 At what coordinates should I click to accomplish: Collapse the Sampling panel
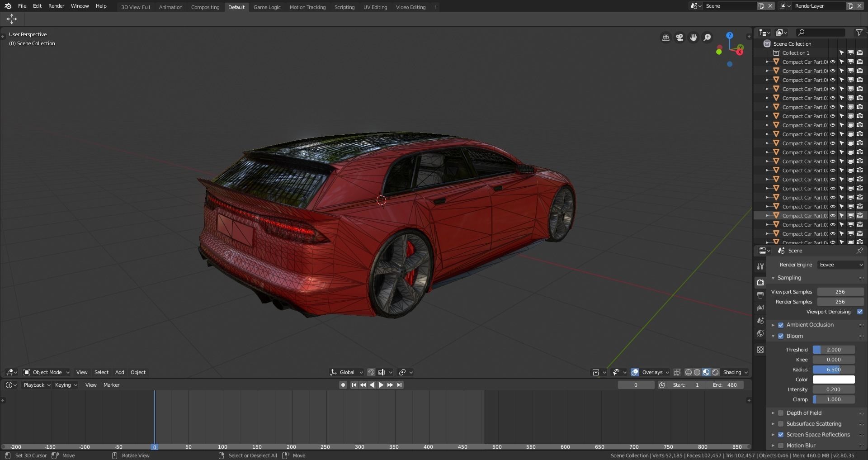point(773,278)
